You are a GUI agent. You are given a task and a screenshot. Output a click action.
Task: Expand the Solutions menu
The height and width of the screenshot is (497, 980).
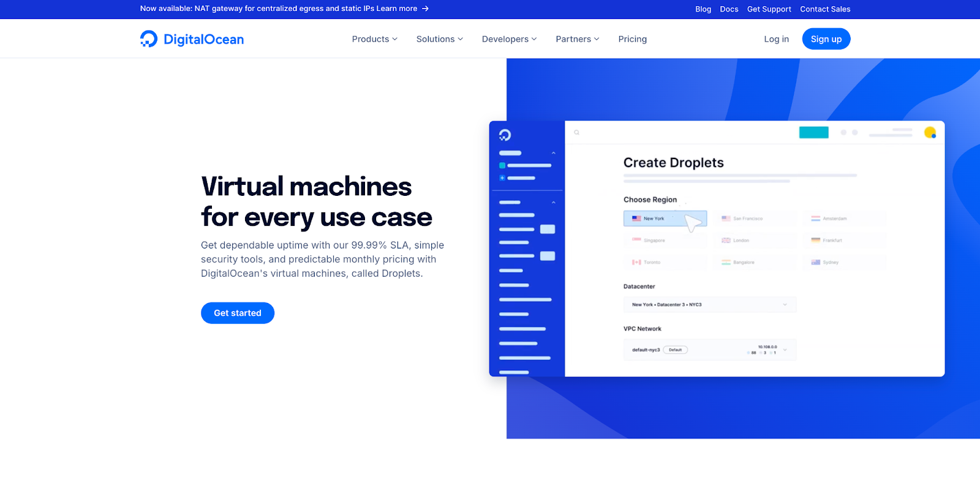click(440, 39)
